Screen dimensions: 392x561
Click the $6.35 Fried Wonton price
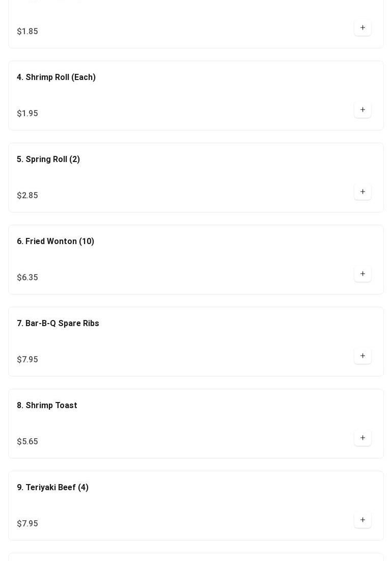pyautogui.click(x=27, y=278)
